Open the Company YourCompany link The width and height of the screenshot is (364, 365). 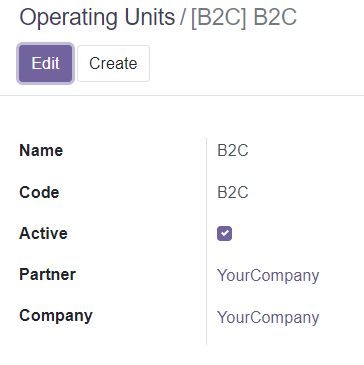point(268,317)
